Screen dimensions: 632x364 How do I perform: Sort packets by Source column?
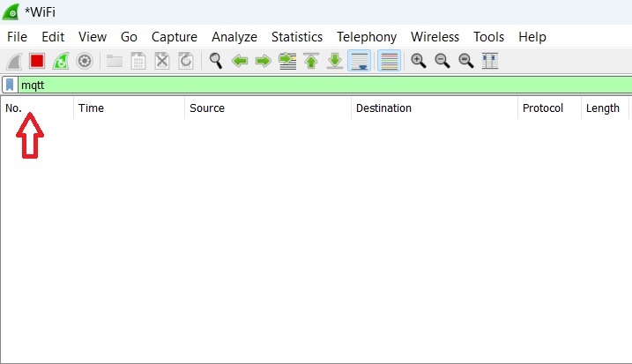(x=268, y=108)
